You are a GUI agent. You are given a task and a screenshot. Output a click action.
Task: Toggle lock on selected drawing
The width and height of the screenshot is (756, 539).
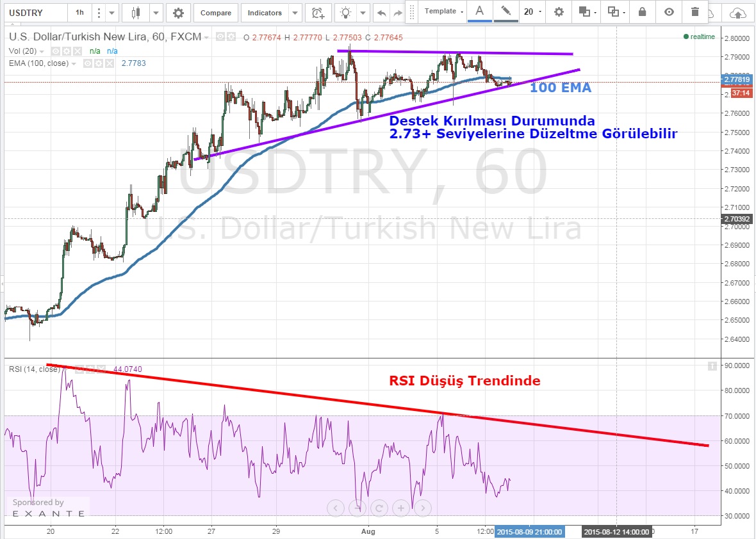point(643,12)
